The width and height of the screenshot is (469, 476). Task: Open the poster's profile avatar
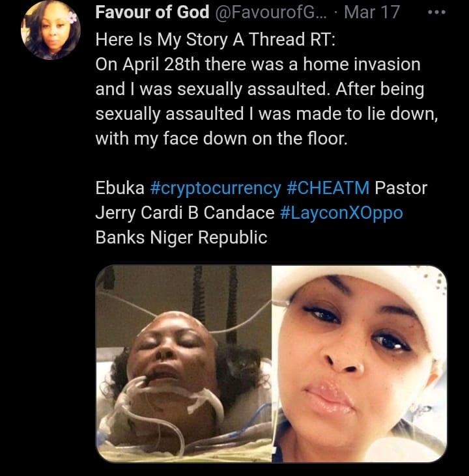pyautogui.click(x=51, y=30)
